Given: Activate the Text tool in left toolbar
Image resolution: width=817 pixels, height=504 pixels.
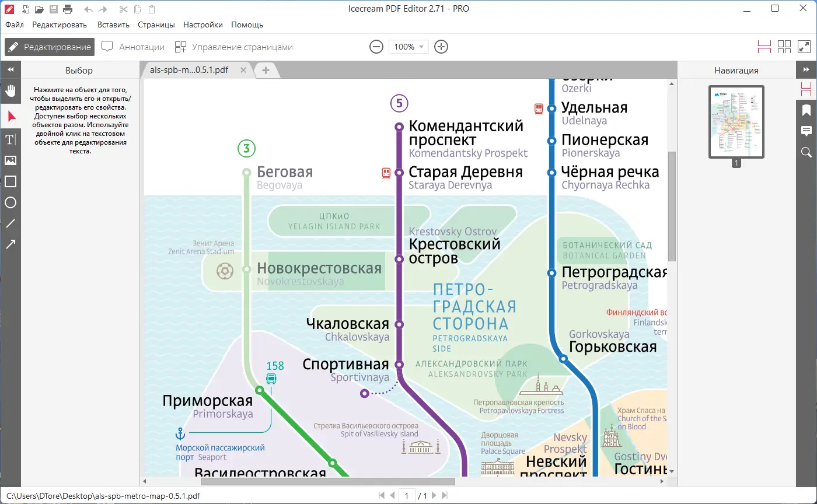Looking at the screenshot, I should coord(10,139).
